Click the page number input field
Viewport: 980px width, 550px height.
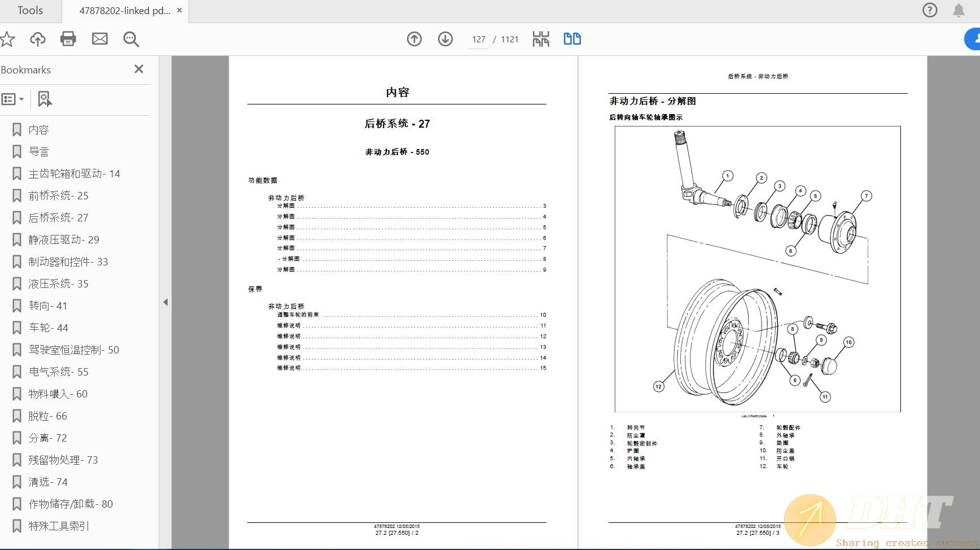point(478,39)
